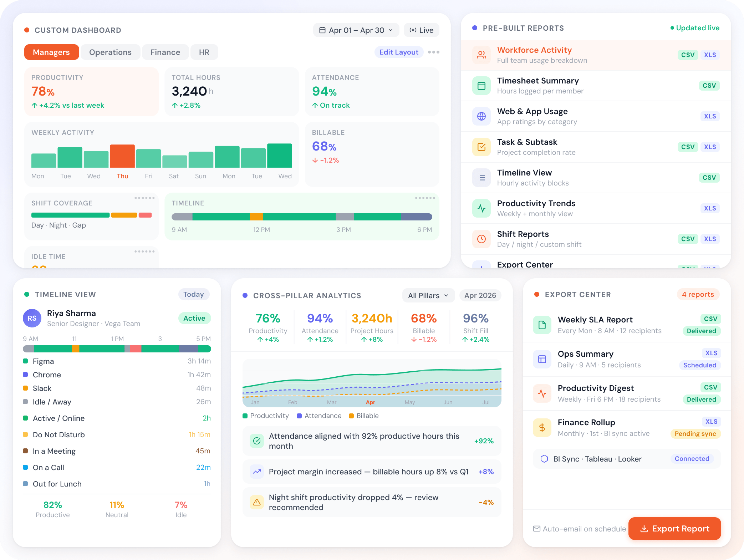Image resolution: width=744 pixels, height=560 pixels.
Task: Click the Timeline View list icon
Action: pos(481,178)
